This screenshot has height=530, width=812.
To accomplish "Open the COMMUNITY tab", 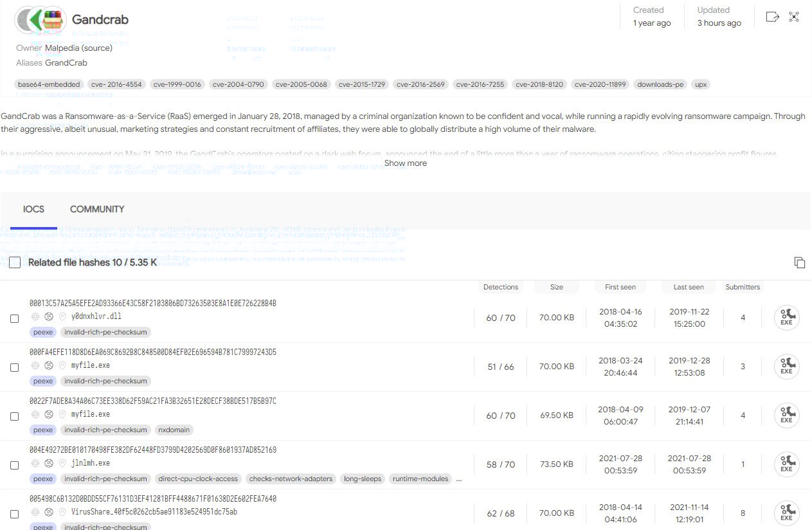I will pos(97,209).
